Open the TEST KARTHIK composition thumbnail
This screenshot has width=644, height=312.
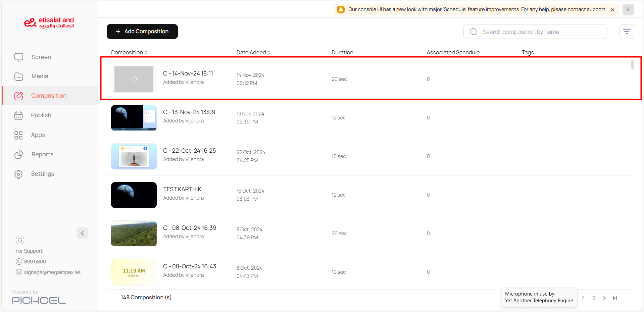134,195
